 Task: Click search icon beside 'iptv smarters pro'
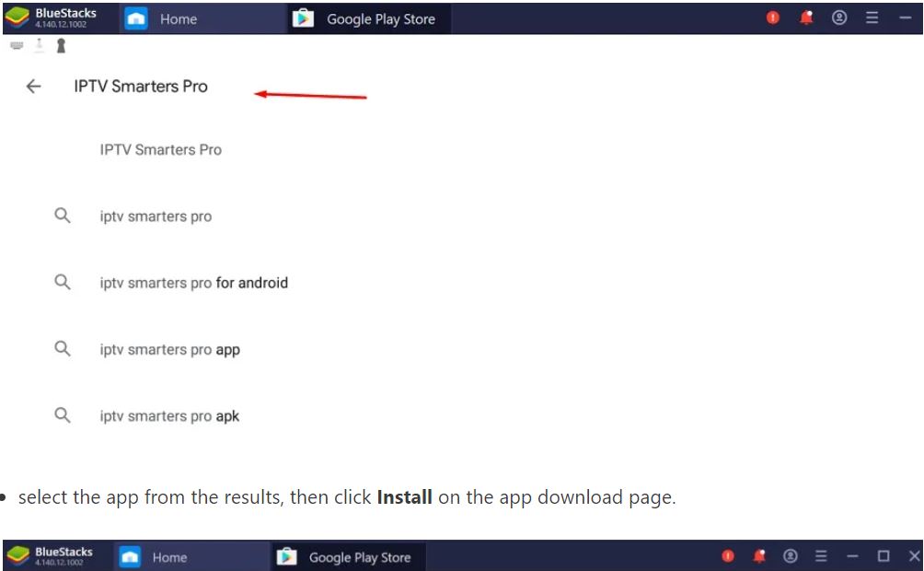pyautogui.click(x=63, y=216)
